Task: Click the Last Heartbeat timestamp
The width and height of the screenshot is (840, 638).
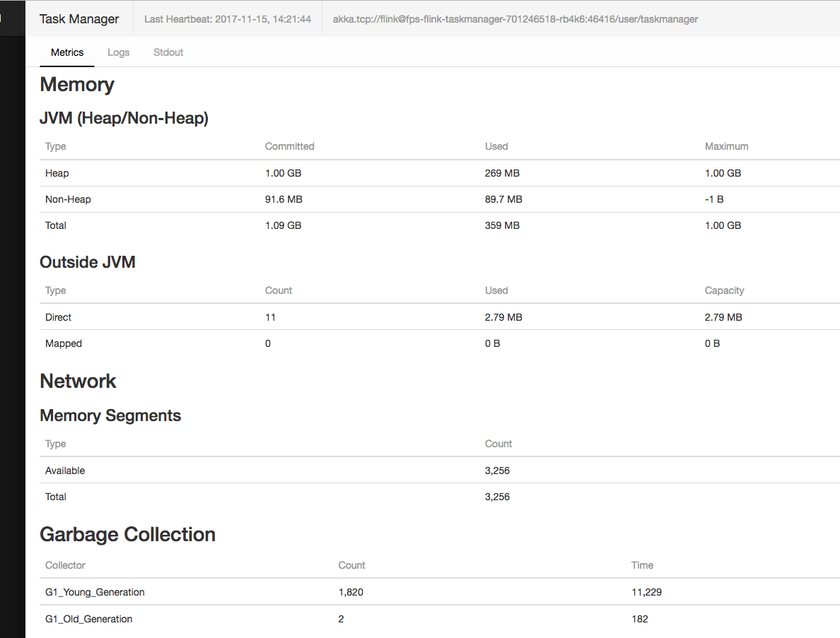Action: coord(227,19)
